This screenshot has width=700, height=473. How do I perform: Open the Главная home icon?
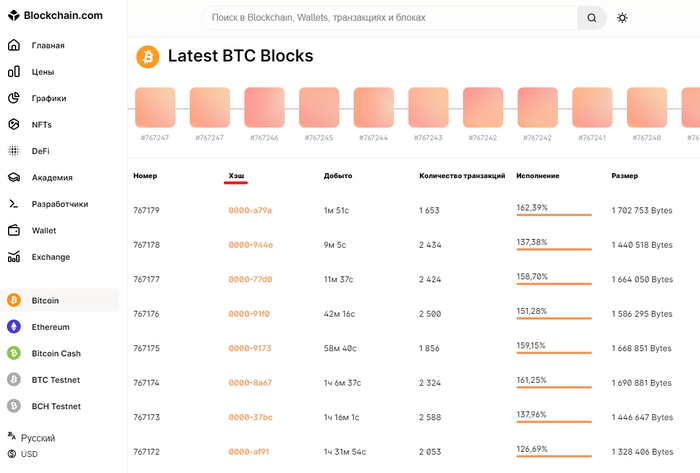[14, 46]
